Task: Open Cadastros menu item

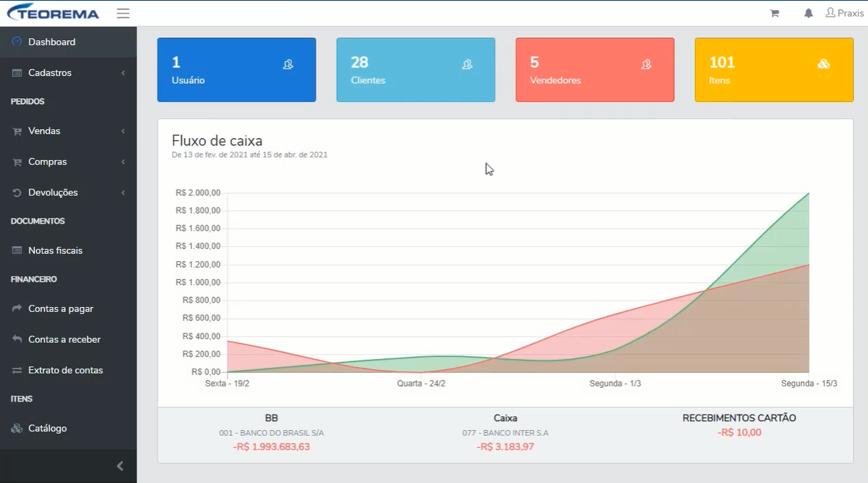Action: point(68,73)
